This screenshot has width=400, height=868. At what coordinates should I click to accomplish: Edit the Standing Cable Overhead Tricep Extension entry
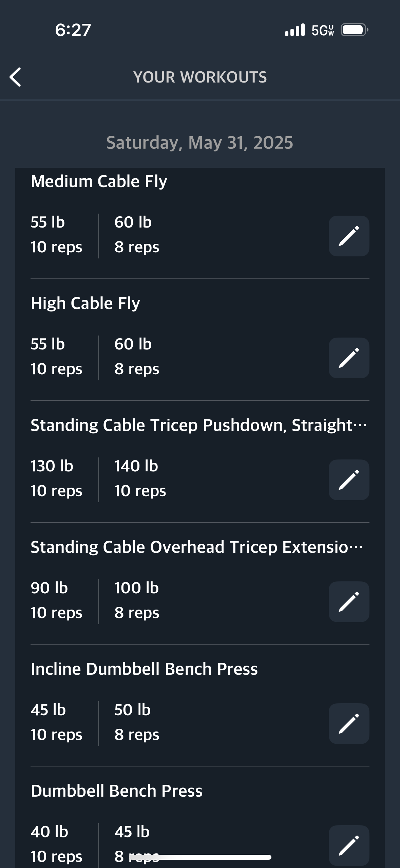(x=349, y=602)
